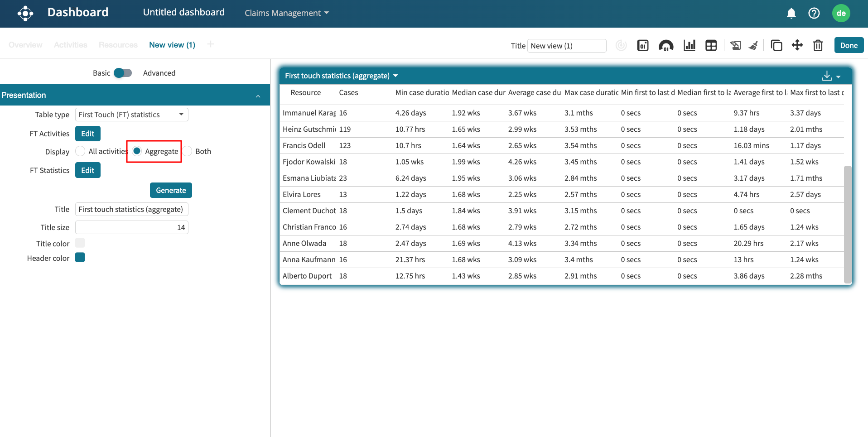Add a gauge widget
868x437 pixels.
pos(665,45)
